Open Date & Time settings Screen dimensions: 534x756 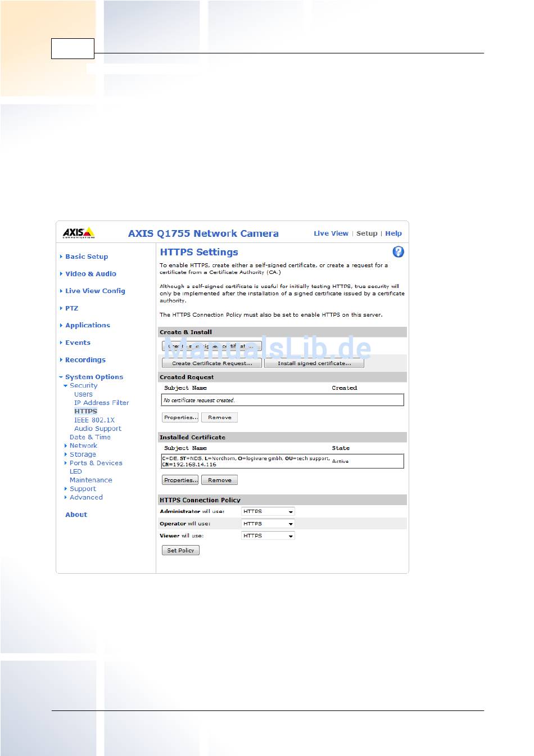[x=90, y=437]
